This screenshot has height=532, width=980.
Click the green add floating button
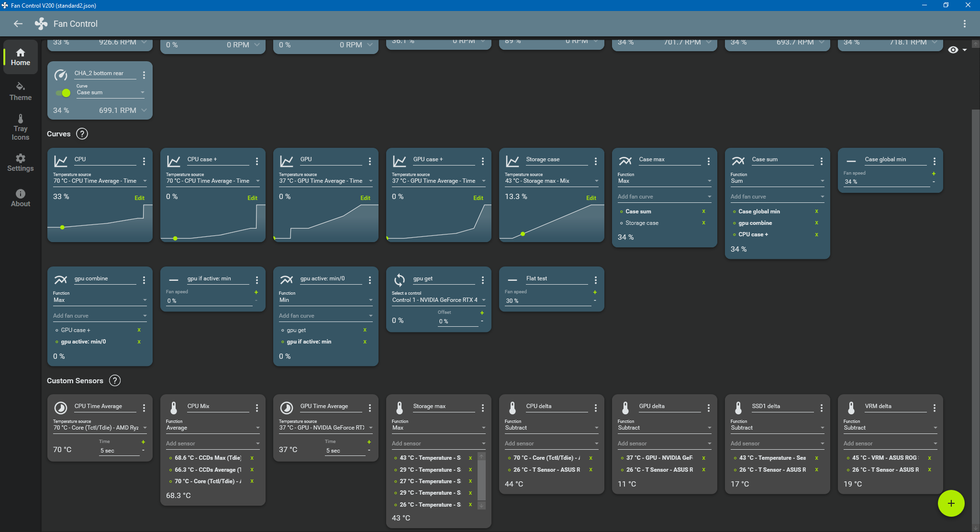point(951,503)
